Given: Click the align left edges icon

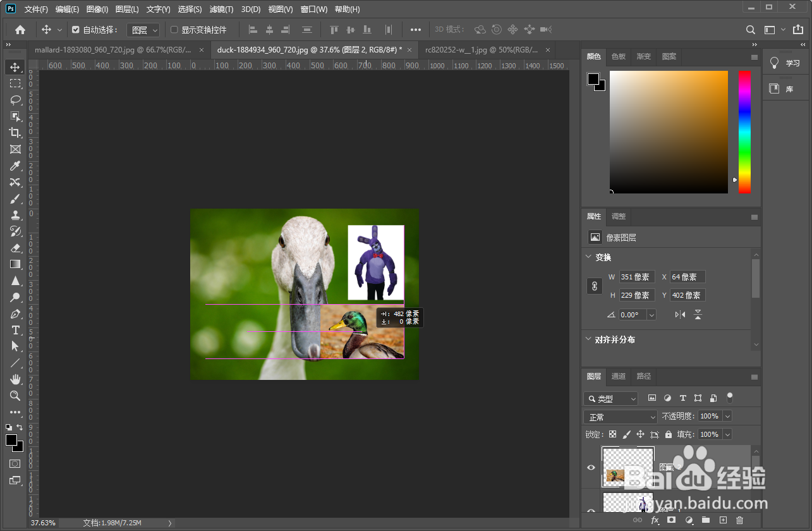Looking at the screenshot, I should [x=253, y=30].
